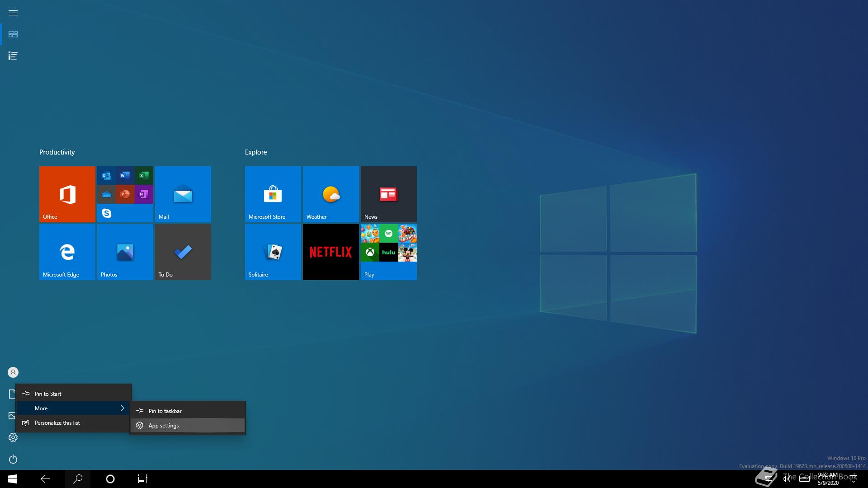Launch the Netflix tile

(x=331, y=252)
